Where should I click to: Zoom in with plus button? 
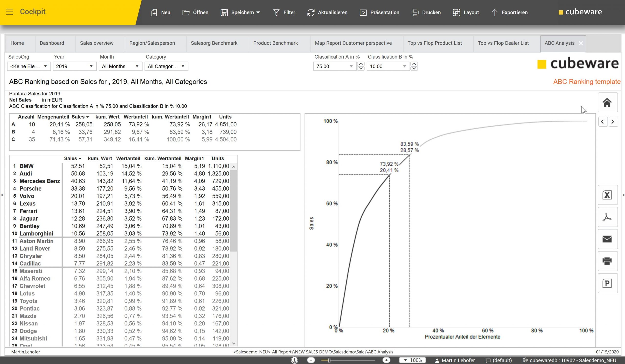pyautogui.click(x=386, y=360)
